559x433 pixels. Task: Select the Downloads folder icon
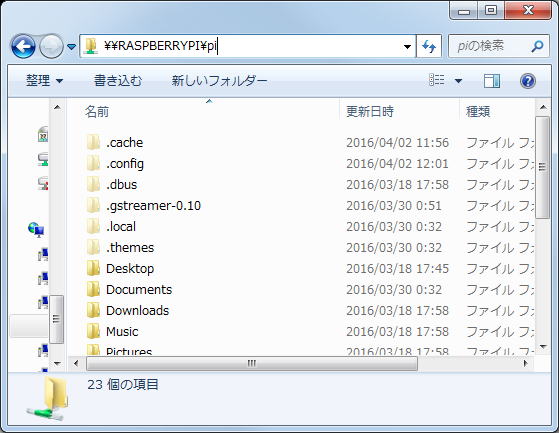tap(93, 310)
